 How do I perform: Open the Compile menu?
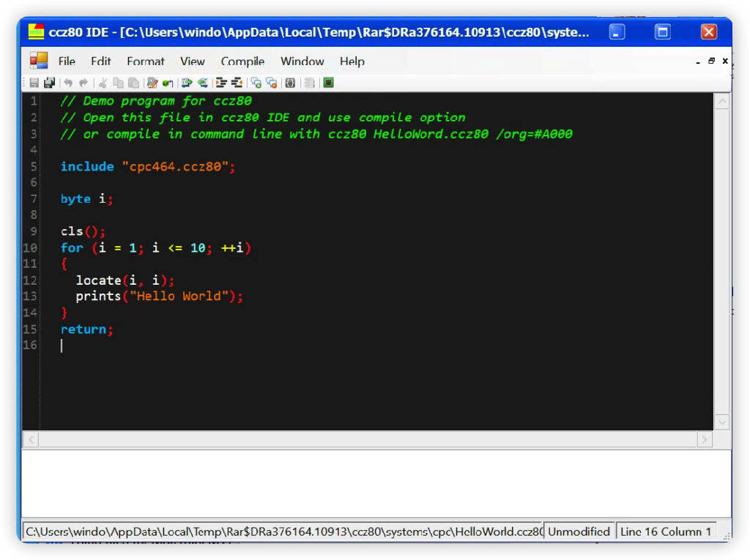click(x=242, y=61)
